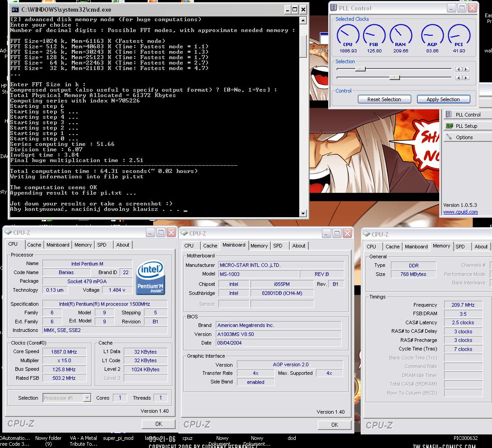Click the AGP clock gauge dial
Image resolution: width=492 pixels, height=448 pixels.
point(432,35)
